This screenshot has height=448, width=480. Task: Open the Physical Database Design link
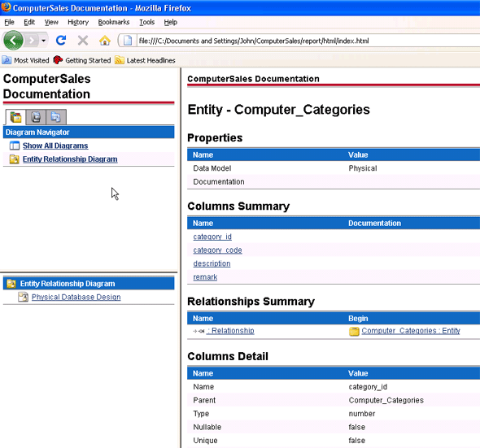[76, 297]
